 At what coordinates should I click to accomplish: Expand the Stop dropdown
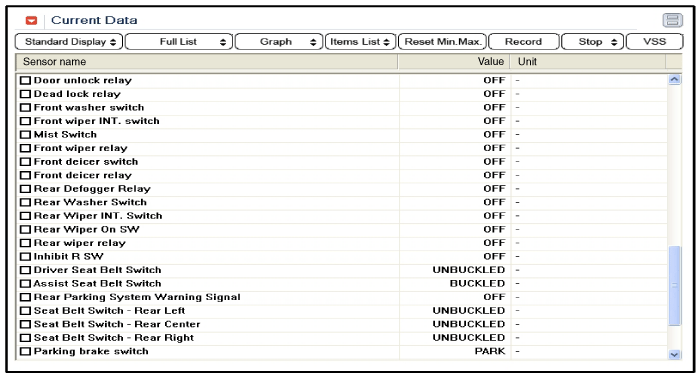point(592,42)
